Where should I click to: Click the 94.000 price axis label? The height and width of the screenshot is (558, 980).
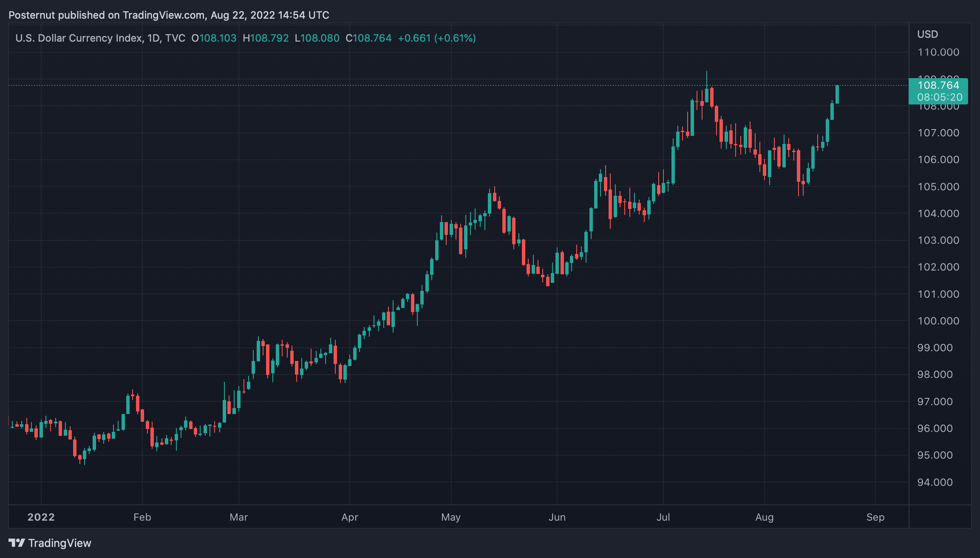[935, 482]
